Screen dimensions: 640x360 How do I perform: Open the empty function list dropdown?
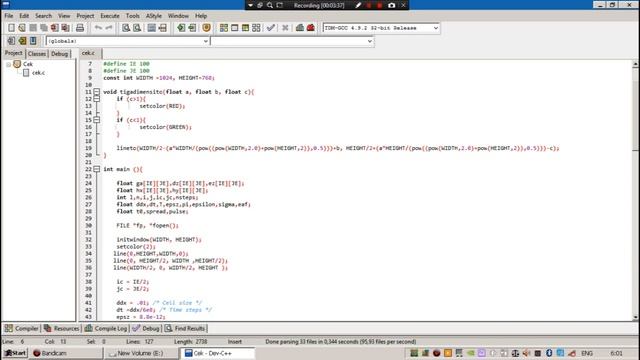coord(369,41)
